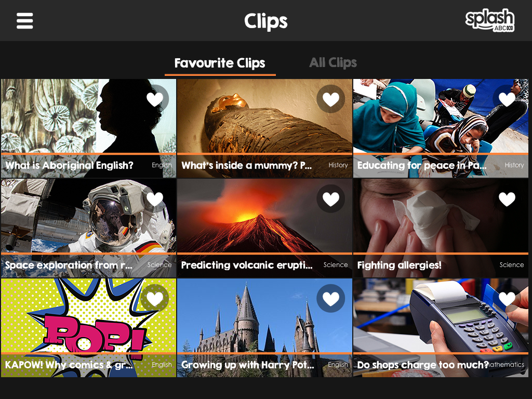The image size is (532, 399).
Task: Toggle heart on Harry Potter clip
Action: (x=331, y=299)
